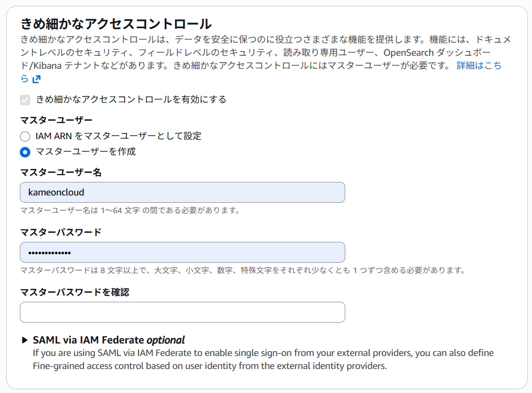Expand the SAML via IAM Federate triangle

[x=25, y=340]
